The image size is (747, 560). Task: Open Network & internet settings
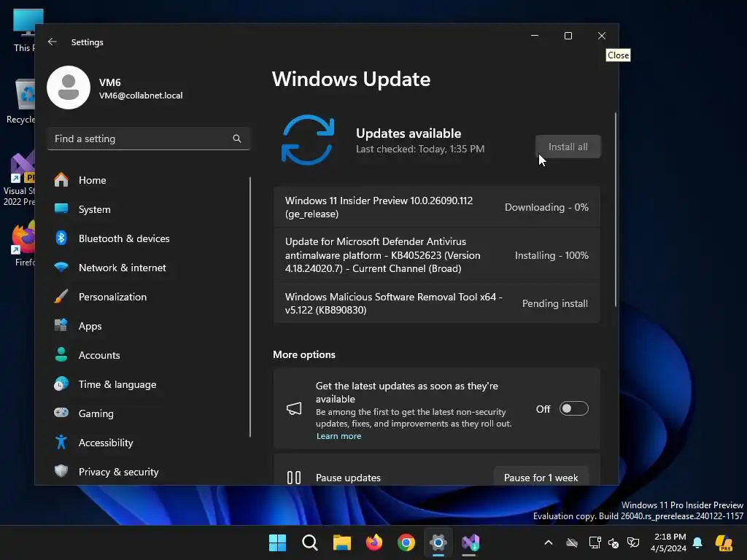tap(150, 268)
